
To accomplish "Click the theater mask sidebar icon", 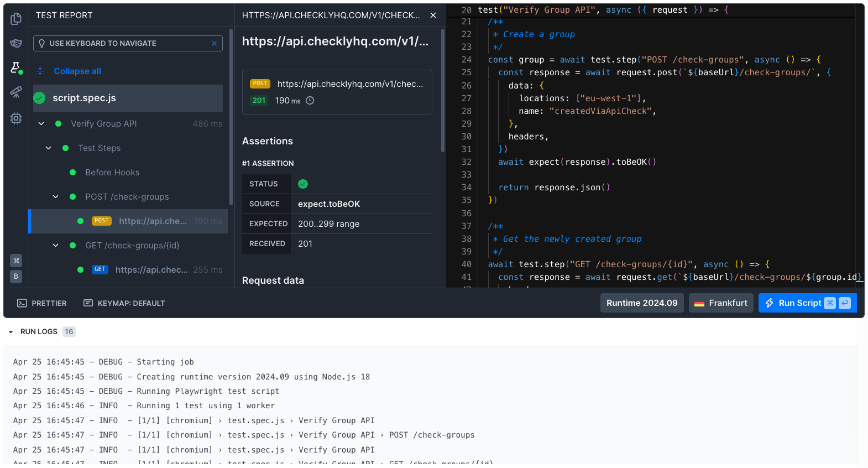I will [16, 43].
